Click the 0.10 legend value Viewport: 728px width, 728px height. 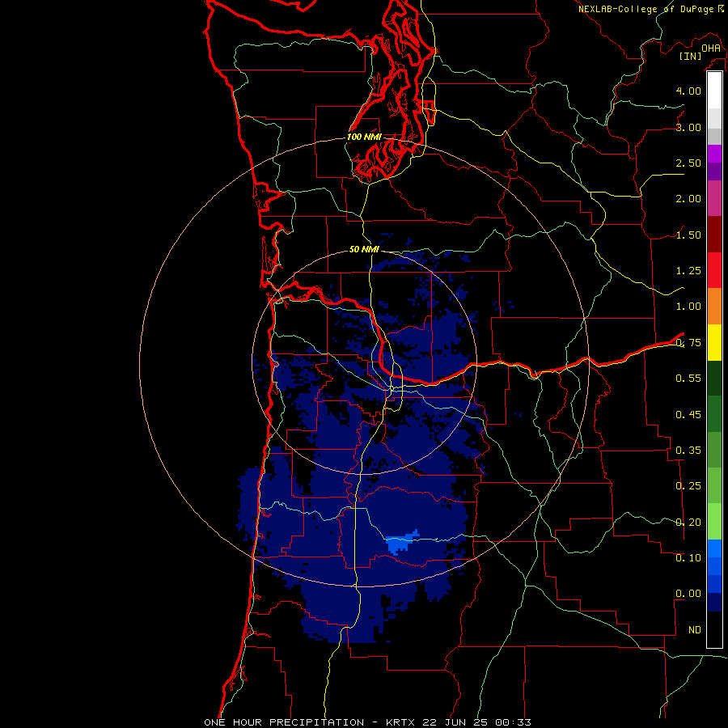tap(688, 557)
